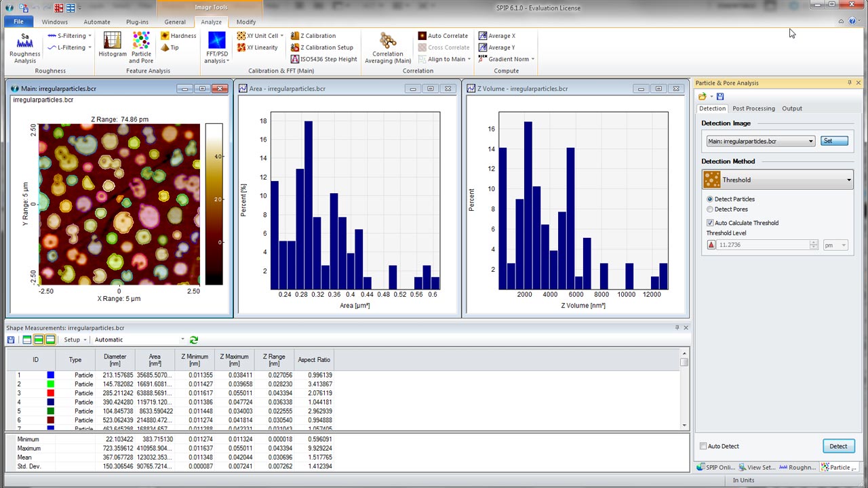Click the color scale bar of Main image

214,204
